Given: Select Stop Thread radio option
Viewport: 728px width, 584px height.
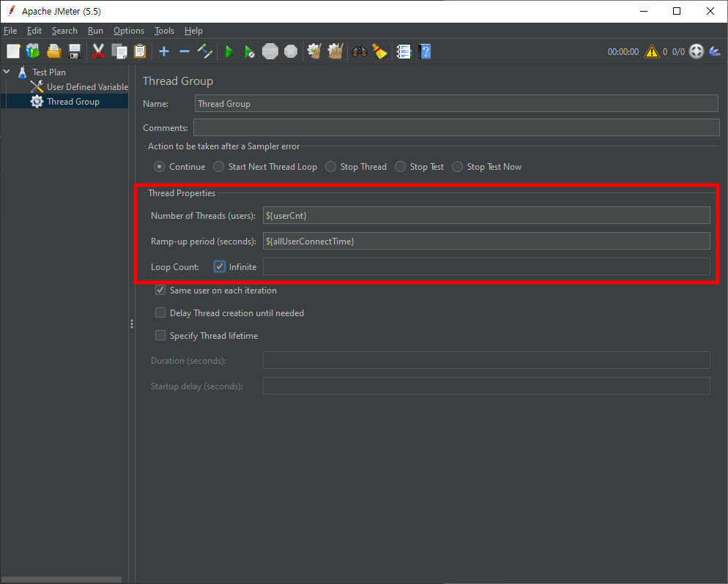Looking at the screenshot, I should click(x=330, y=167).
